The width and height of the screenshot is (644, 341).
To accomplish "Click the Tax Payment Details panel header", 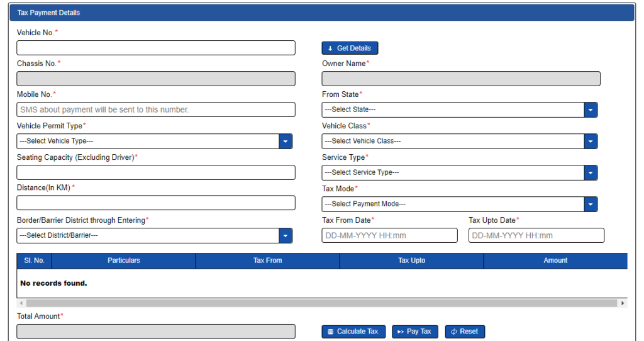I will coord(321,13).
